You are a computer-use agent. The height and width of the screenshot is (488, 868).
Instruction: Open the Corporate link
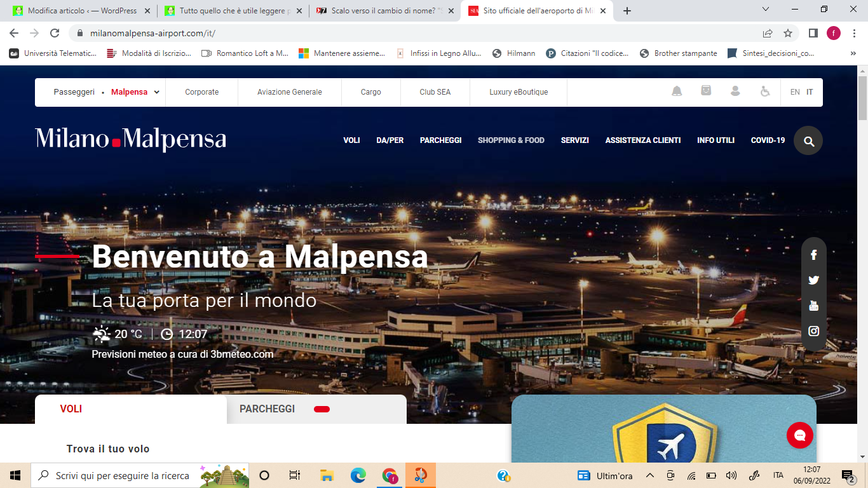pos(202,92)
